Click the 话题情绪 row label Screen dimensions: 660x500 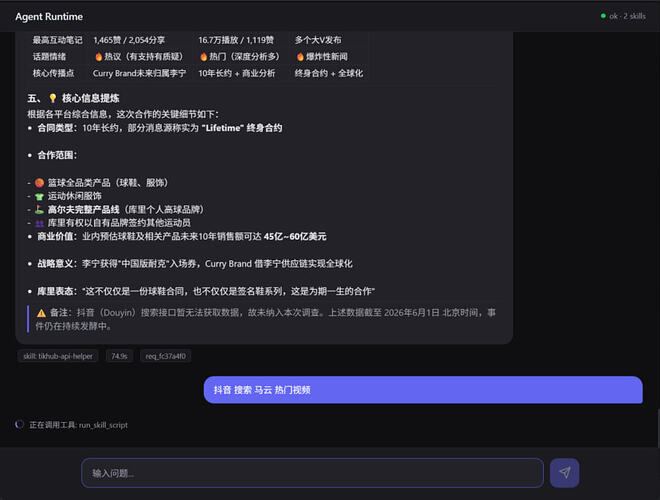coord(49,56)
